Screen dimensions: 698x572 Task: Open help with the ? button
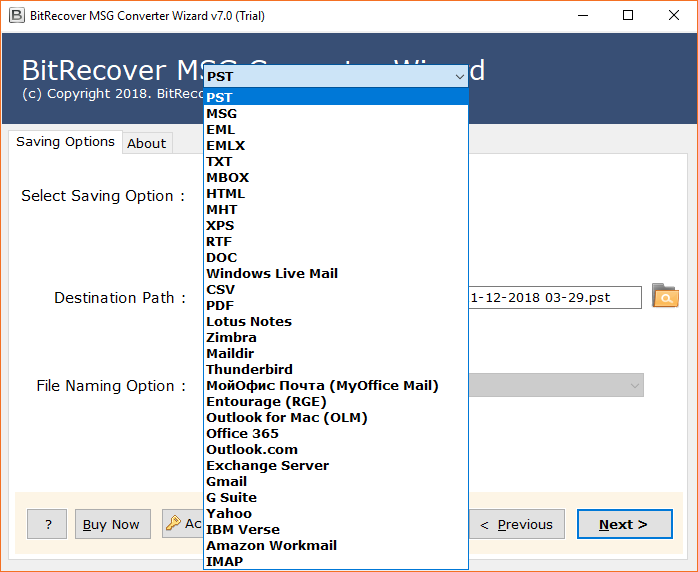coord(47,524)
